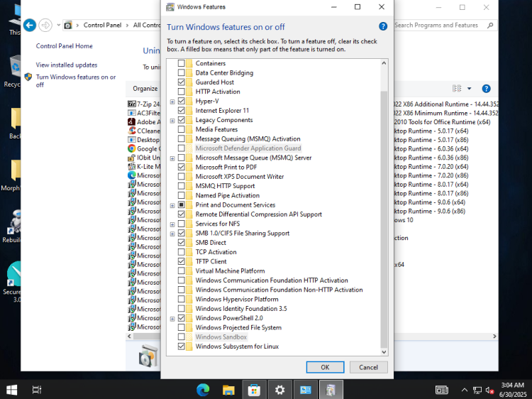
Task: Click the Windows Features title bar icon
Action: pyautogui.click(x=170, y=7)
